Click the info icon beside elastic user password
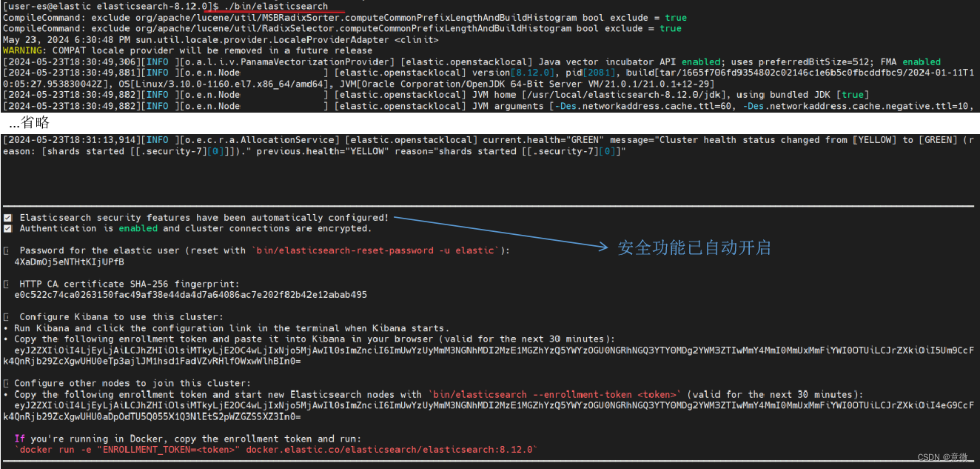This screenshot has width=980, height=469. [x=8, y=250]
